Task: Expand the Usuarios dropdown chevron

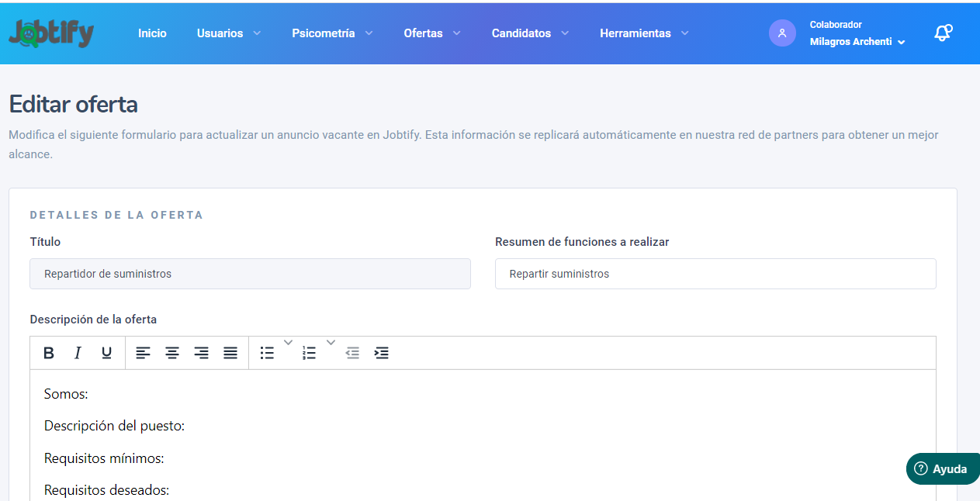Action: [x=257, y=33]
